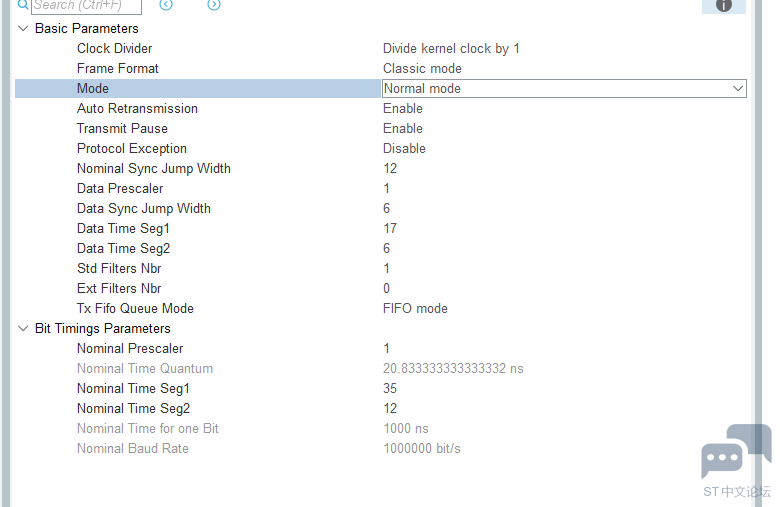Click the Basic Parameters heading text
This screenshot has height=507, width=780.
[x=87, y=28]
